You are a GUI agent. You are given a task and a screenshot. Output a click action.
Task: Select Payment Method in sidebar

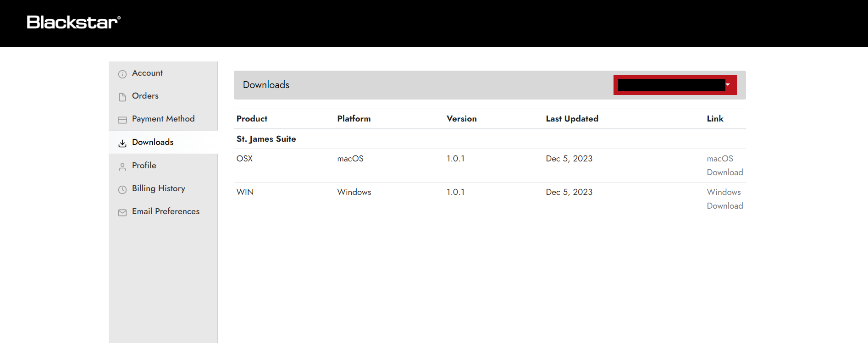(163, 119)
